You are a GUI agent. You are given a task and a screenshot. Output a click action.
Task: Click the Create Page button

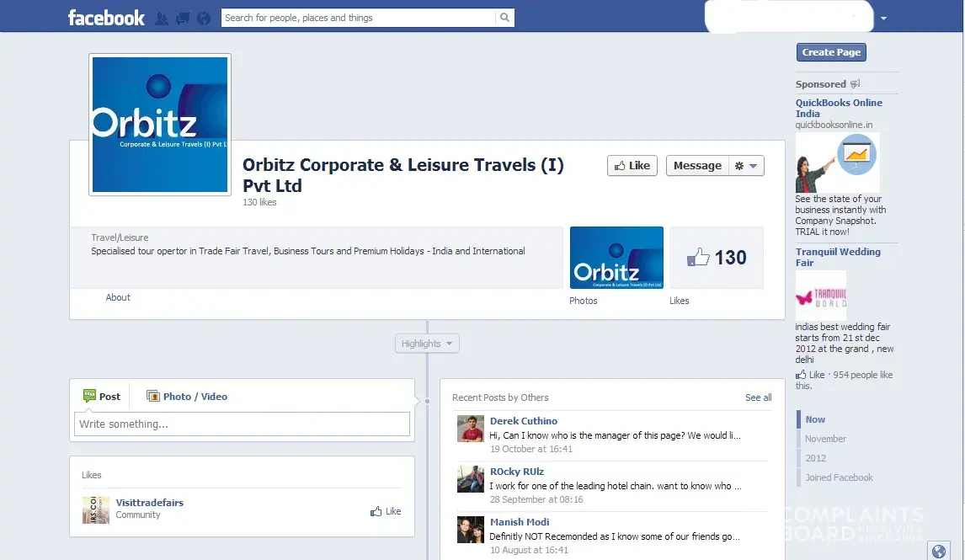[831, 52]
